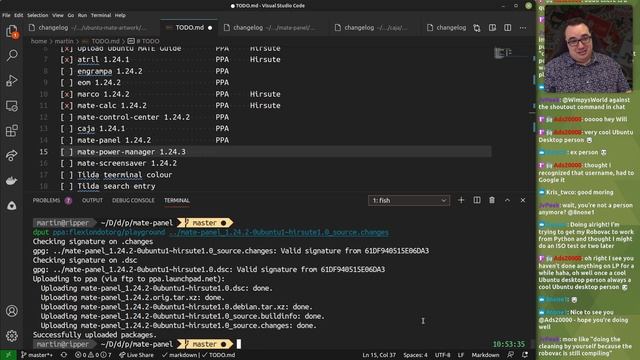The height and width of the screenshot is (360, 640).
Task: Click the '[x]' box before marco 1.24.2
Action: (x=67, y=94)
